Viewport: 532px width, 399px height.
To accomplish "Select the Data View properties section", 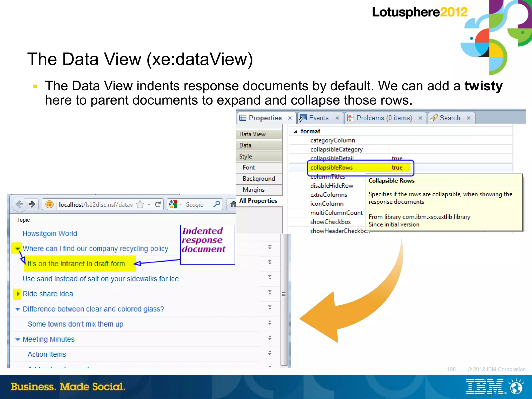I will click(x=259, y=134).
